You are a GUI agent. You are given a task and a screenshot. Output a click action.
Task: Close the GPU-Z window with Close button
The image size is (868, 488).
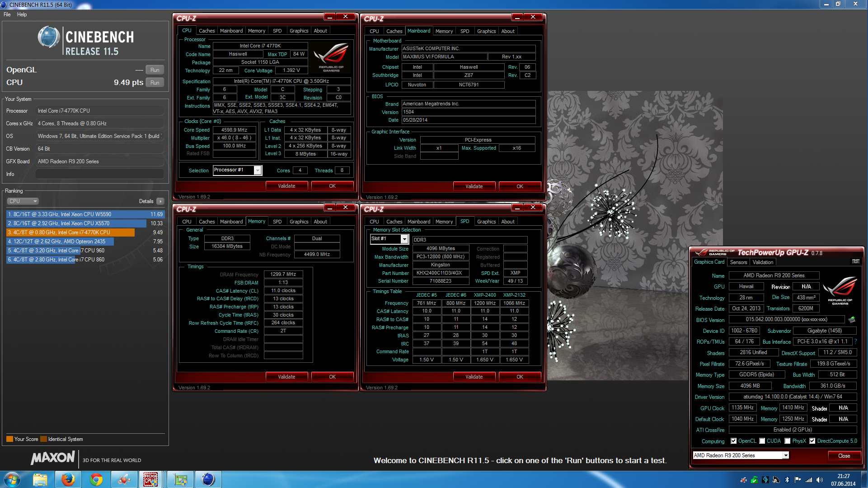click(844, 456)
